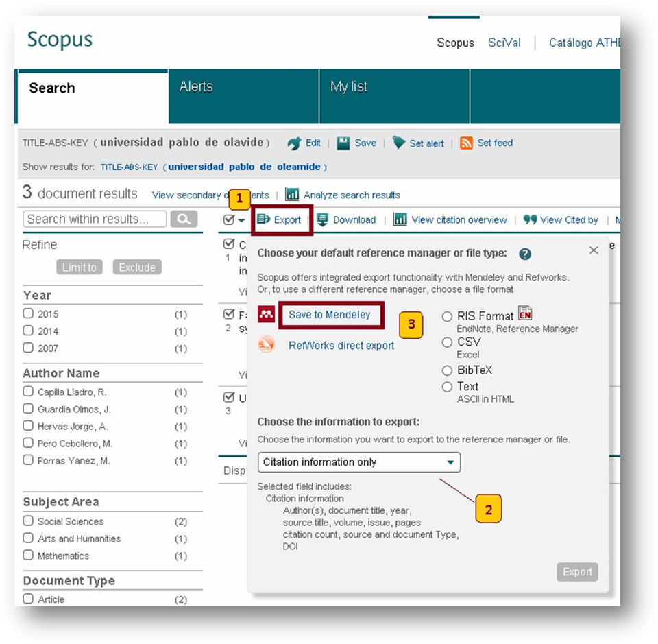Click the Limit to button

click(x=80, y=267)
